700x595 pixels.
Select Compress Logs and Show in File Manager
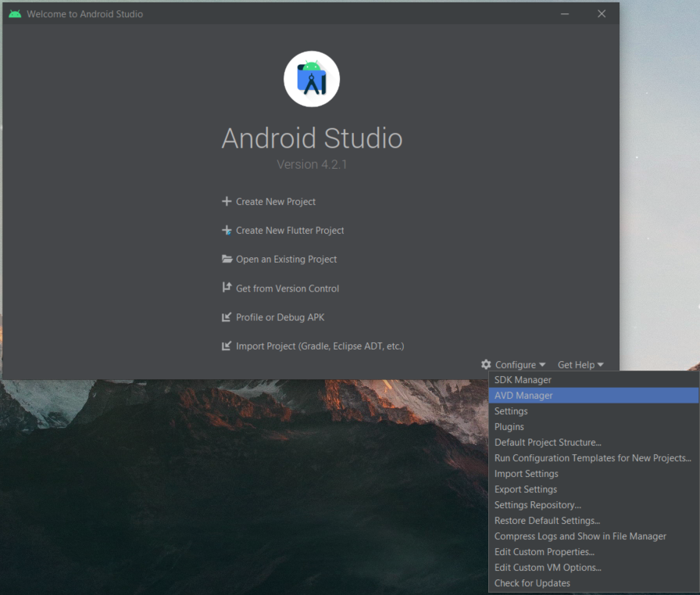tap(594, 536)
